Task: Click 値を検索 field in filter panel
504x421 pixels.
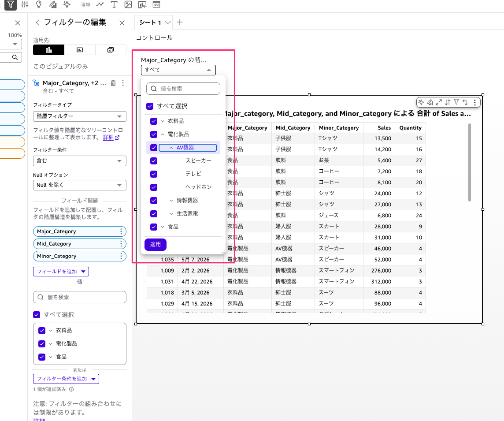Action: (x=80, y=297)
